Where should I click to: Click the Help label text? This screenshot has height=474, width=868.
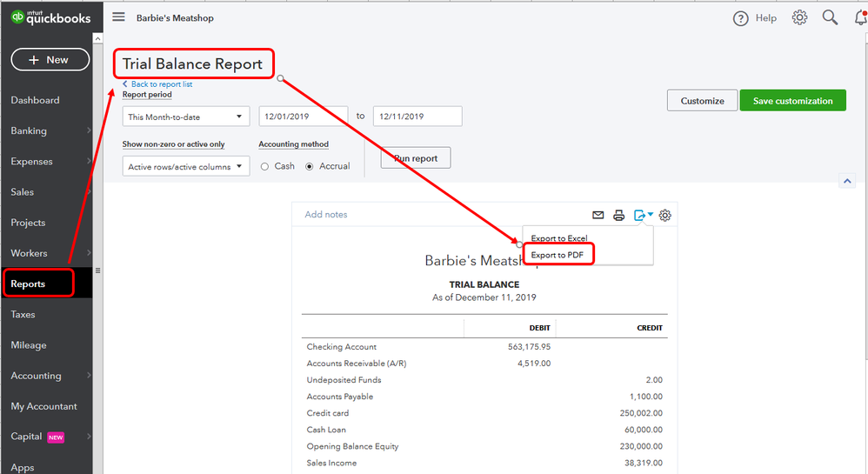766,18
